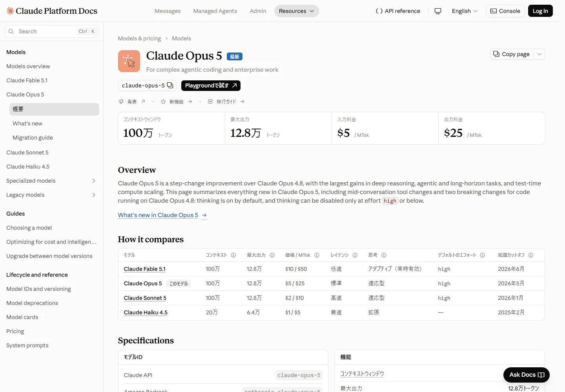Open Upgrade between model versions

coord(49,256)
